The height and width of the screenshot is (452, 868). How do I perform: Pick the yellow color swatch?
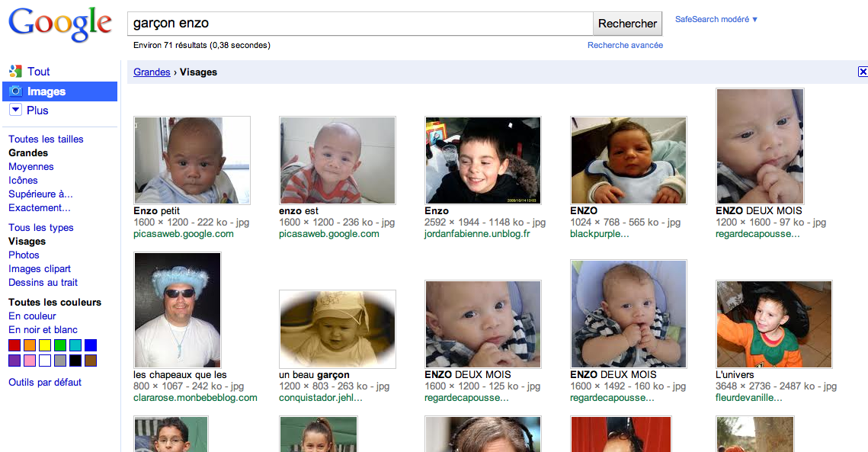point(45,345)
